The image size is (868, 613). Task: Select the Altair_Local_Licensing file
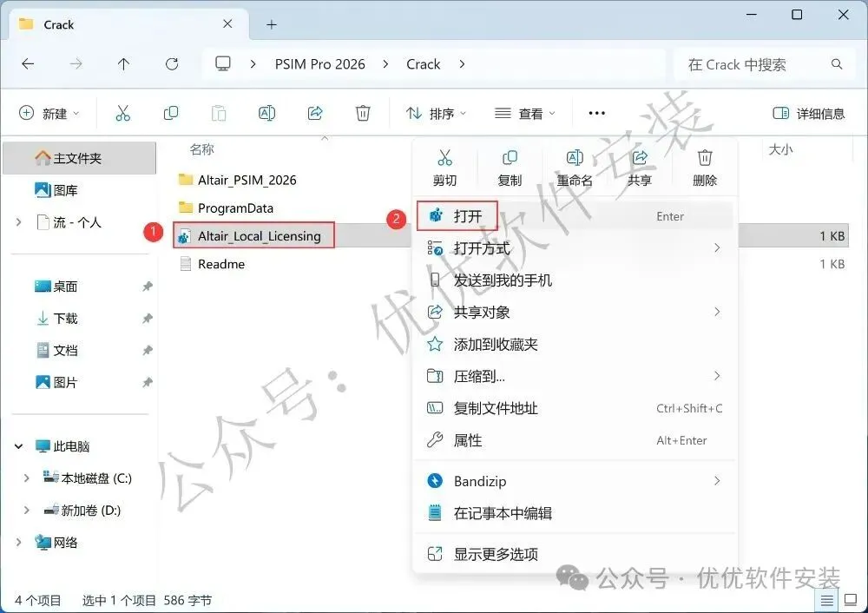[254, 236]
